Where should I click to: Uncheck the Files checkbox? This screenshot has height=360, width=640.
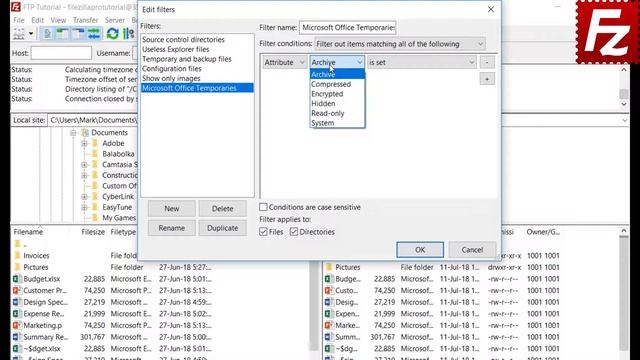263,232
